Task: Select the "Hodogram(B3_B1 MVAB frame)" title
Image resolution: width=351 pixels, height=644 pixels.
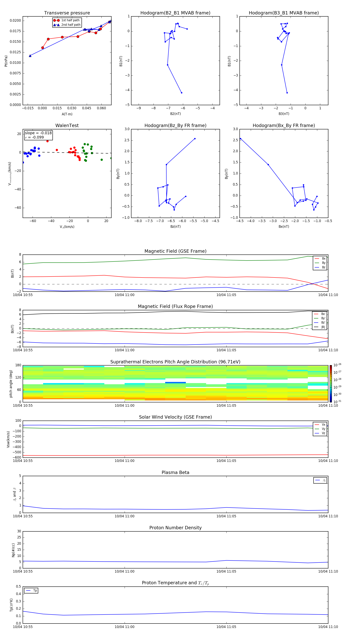Action: (x=284, y=13)
